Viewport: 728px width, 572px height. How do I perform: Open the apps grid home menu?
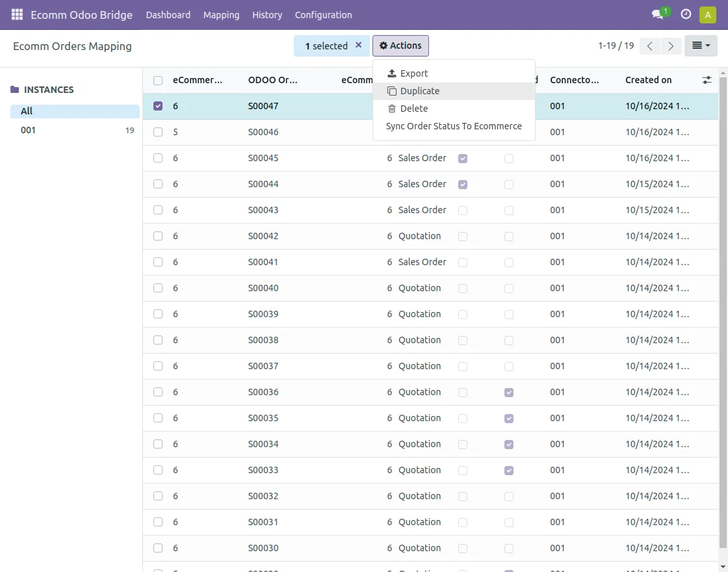17,14
